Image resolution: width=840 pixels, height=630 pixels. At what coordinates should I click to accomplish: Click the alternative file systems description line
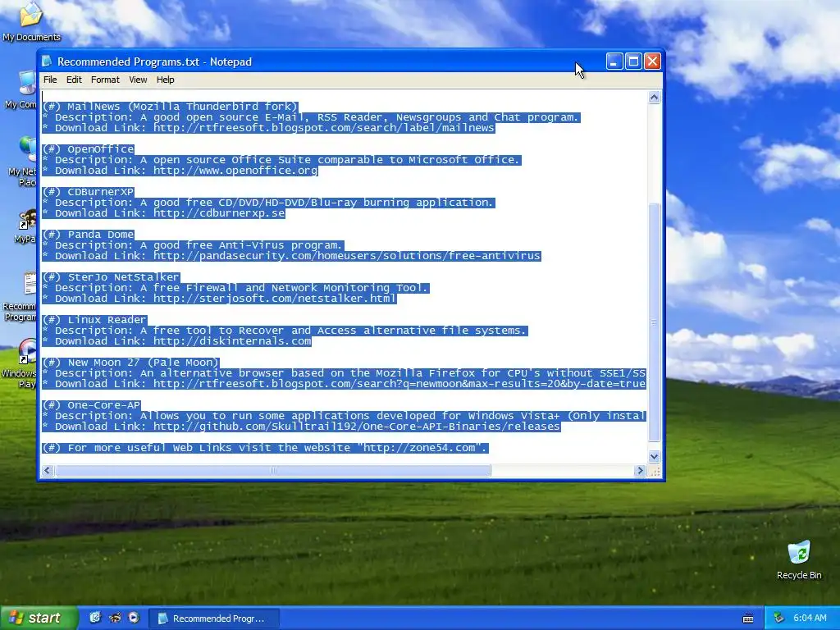[285, 331]
